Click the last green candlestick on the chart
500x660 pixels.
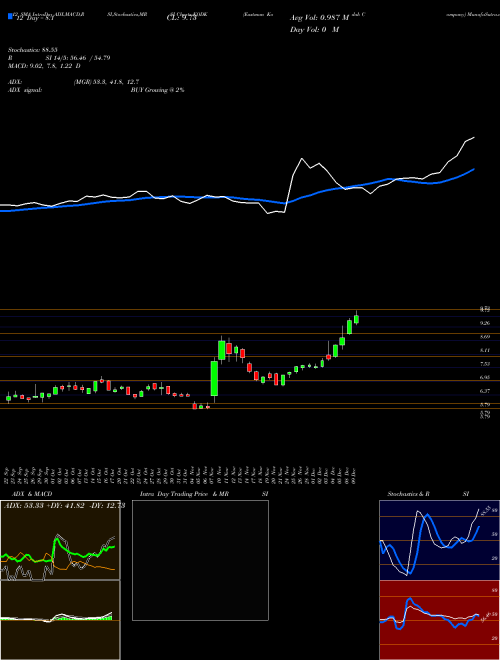coord(356,318)
